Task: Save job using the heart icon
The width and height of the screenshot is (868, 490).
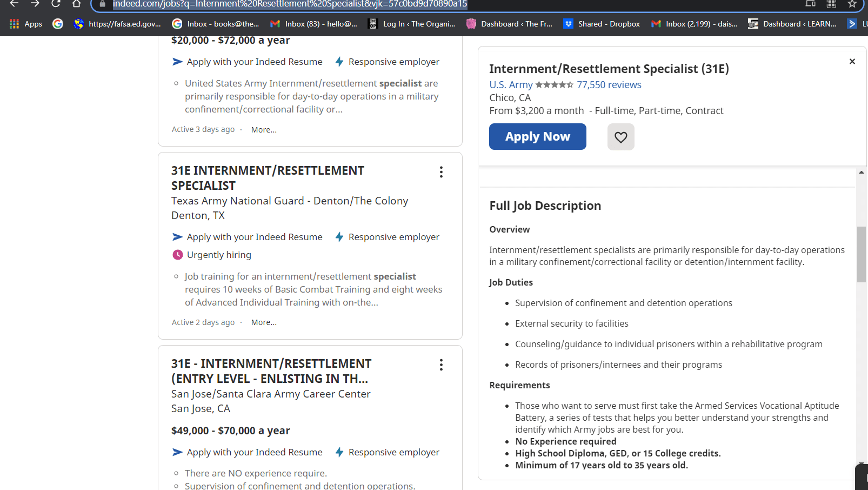Action: tap(620, 137)
